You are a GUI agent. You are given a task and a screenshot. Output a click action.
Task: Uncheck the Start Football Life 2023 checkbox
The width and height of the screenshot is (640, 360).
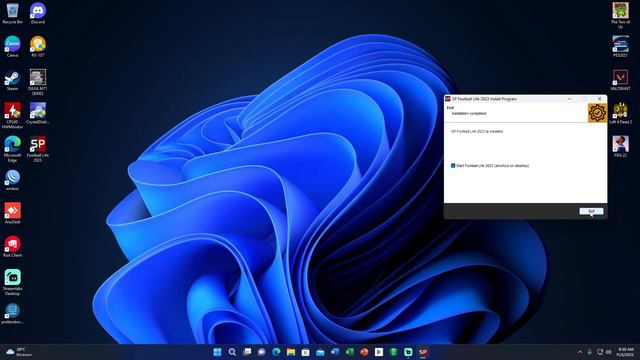point(453,166)
